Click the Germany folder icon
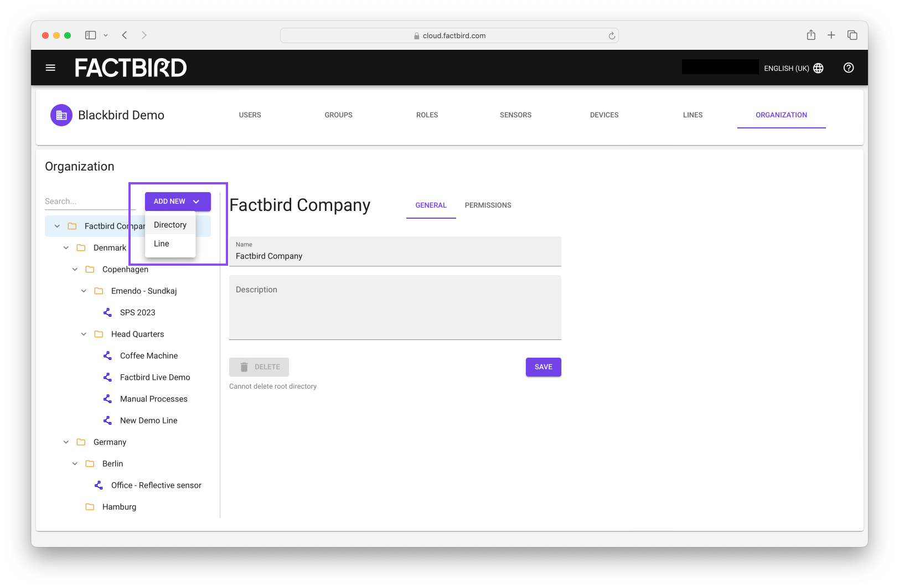The height and width of the screenshot is (588, 899). click(x=81, y=442)
